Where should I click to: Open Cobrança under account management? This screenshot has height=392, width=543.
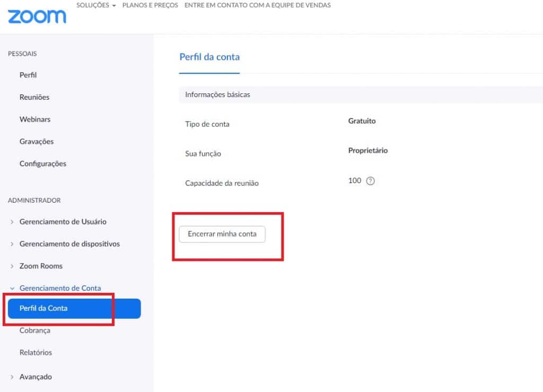(x=34, y=330)
